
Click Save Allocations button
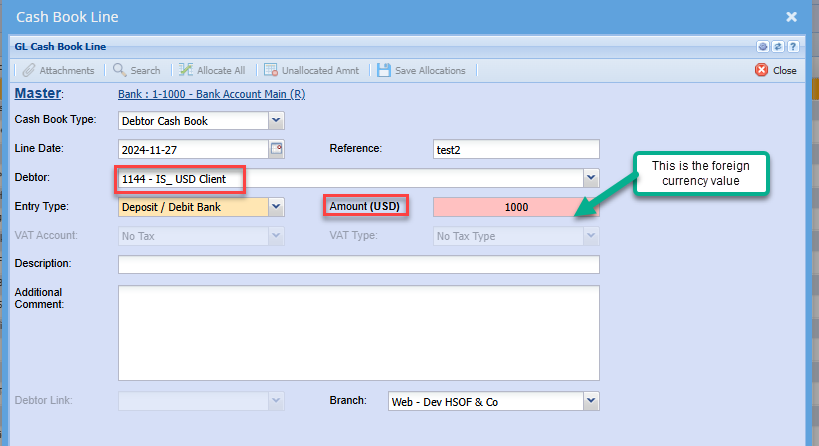(422, 71)
